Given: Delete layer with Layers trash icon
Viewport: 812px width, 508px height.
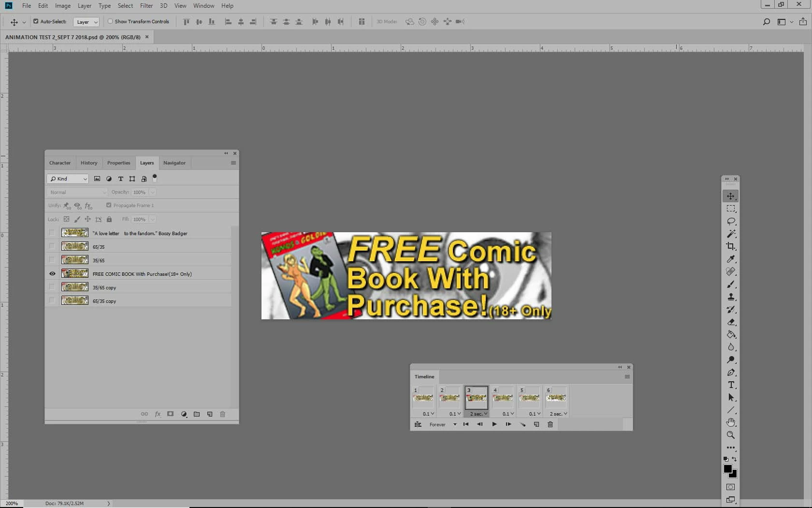Looking at the screenshot, I should (222, 414).
